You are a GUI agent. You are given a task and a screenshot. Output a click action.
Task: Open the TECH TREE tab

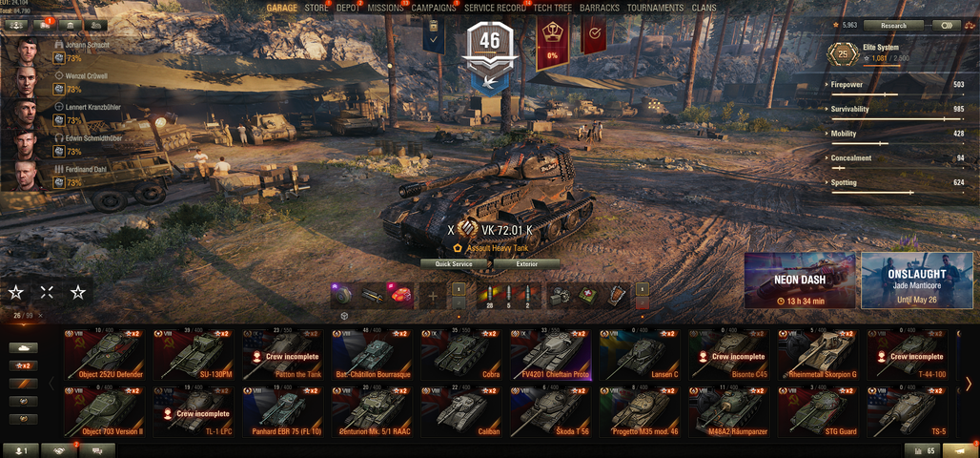[x=553, y=9]
